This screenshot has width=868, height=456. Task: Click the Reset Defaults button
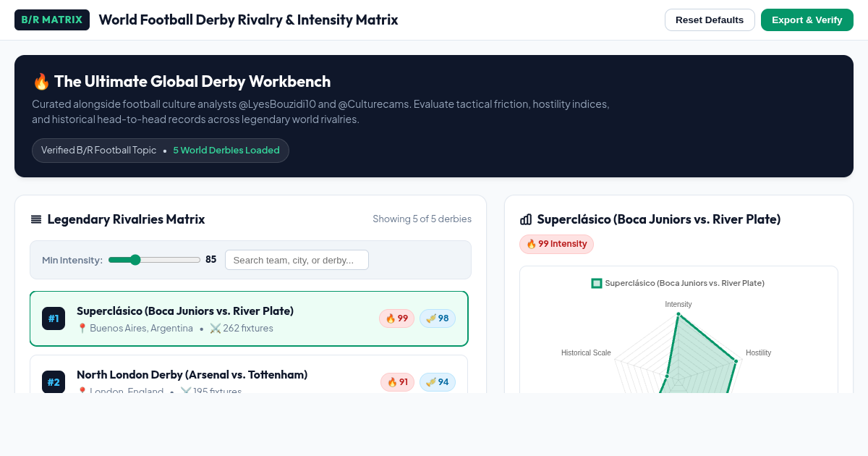pyautogui.click(x=710, y=20)
